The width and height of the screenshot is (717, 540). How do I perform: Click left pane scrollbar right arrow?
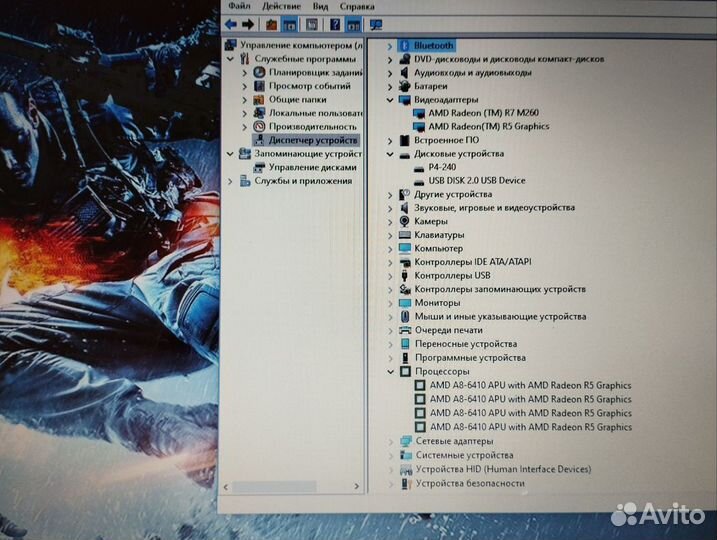357,487
